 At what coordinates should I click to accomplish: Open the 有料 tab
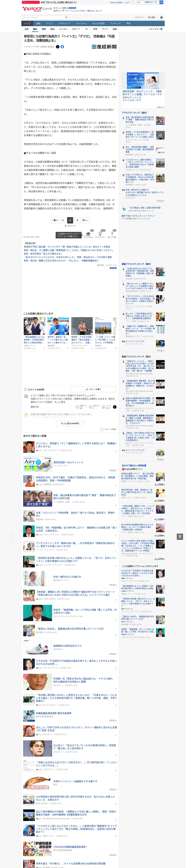click(x=128, y=24)
